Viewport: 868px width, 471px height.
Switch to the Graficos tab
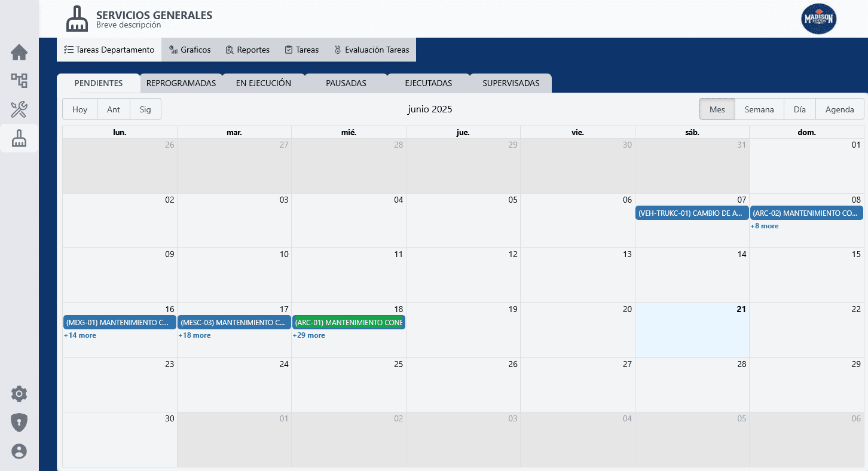[x=190, y=50]
